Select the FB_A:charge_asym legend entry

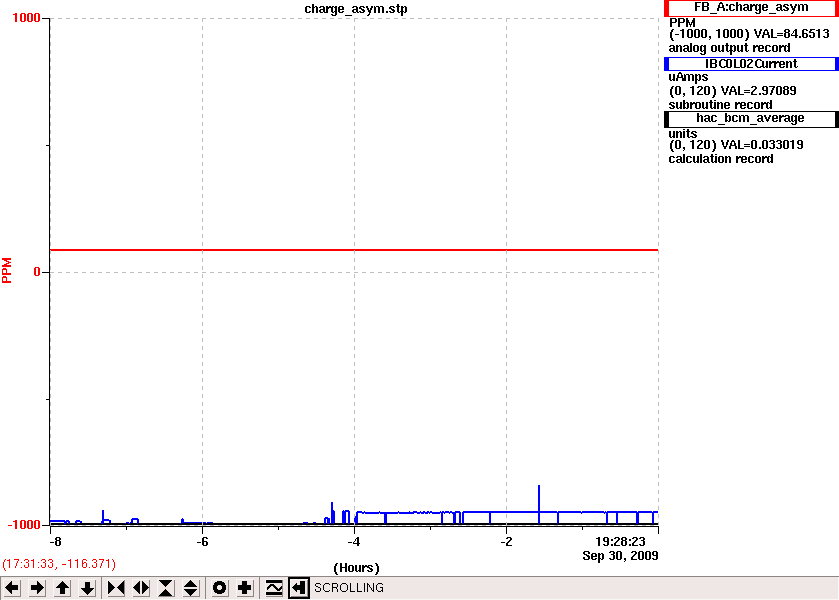coord(751,8)
